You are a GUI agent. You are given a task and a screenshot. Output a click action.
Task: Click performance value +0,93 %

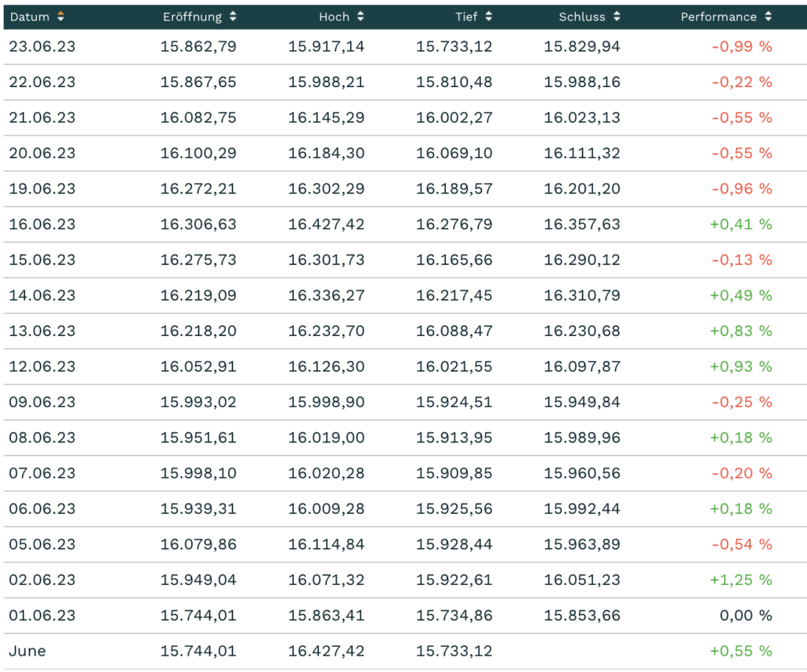741,366
